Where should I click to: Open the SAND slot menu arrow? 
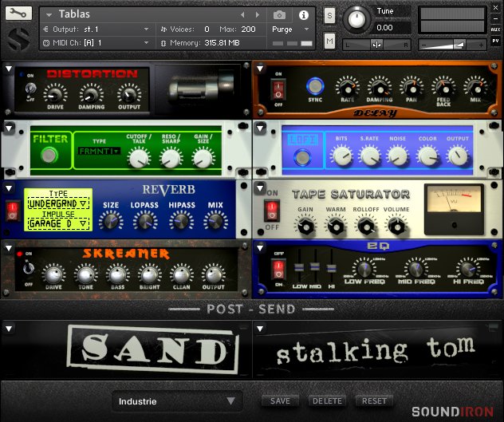(x=9, y=329)
